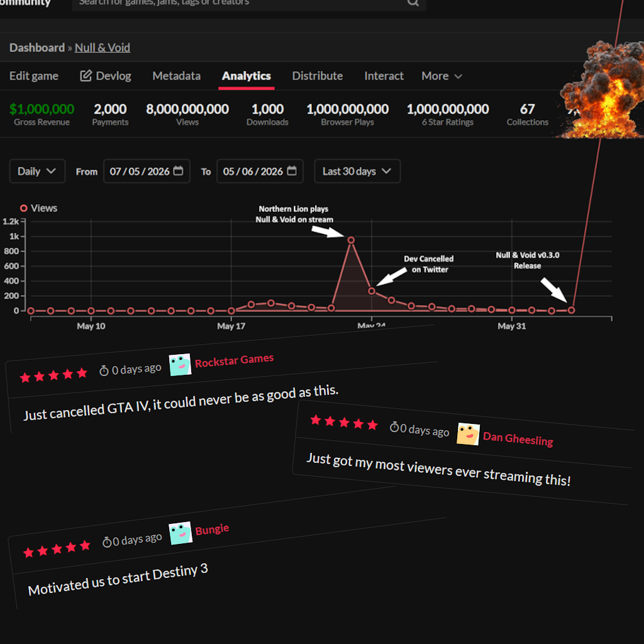
Task: Switch to the Metadata tab
Action: [x=176, y=76]
